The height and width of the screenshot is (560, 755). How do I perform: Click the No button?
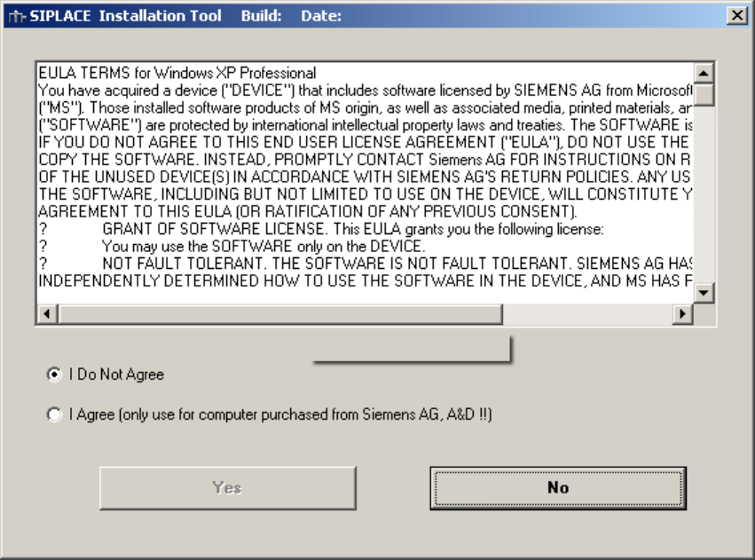click(x=558, y=488)
